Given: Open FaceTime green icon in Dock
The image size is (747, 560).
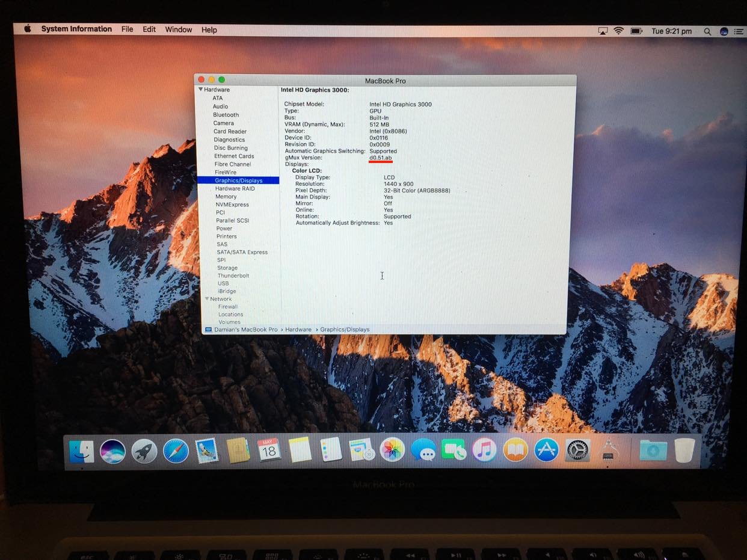Looking at the screenshot, I should (454, 449).
